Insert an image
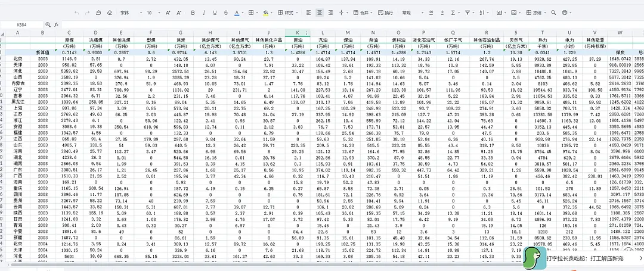The image size is (644, 271). [x=513, y=13]
